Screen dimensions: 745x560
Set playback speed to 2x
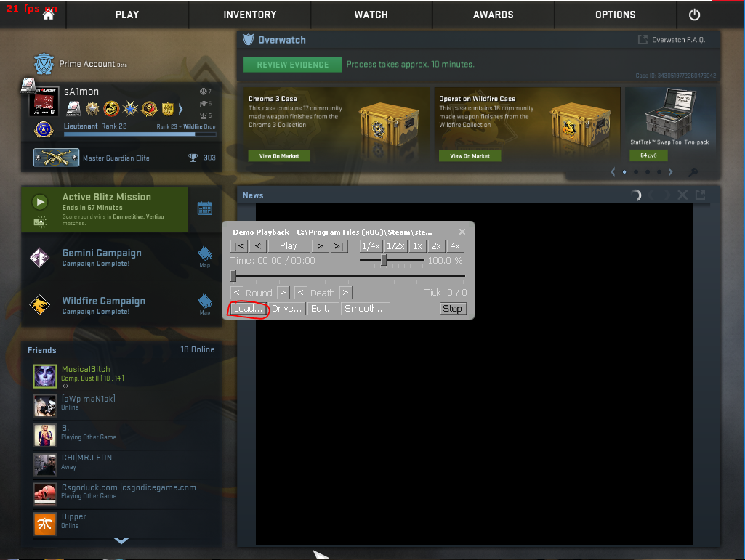[x=435, y=246]
